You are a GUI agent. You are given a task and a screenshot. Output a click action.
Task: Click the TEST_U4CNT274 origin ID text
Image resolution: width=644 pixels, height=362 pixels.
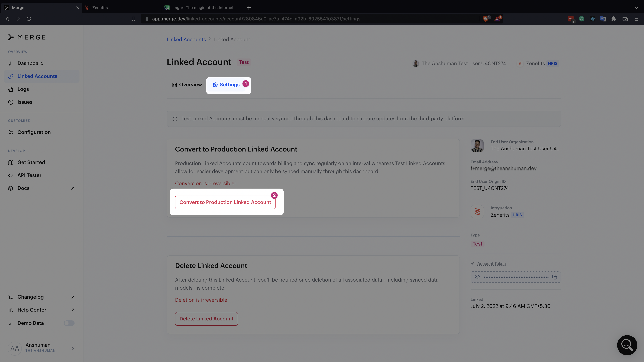point(490,188)
